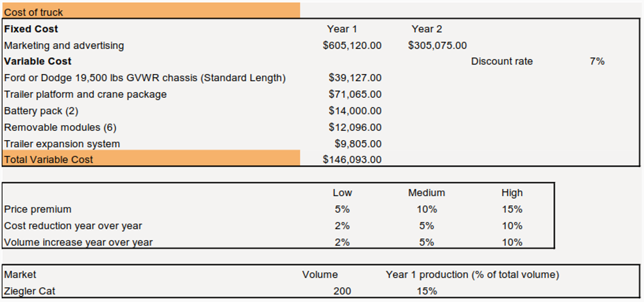Click the orange 'Cost of truck' header cell
The image size is (644, 302).
point(150,12)
